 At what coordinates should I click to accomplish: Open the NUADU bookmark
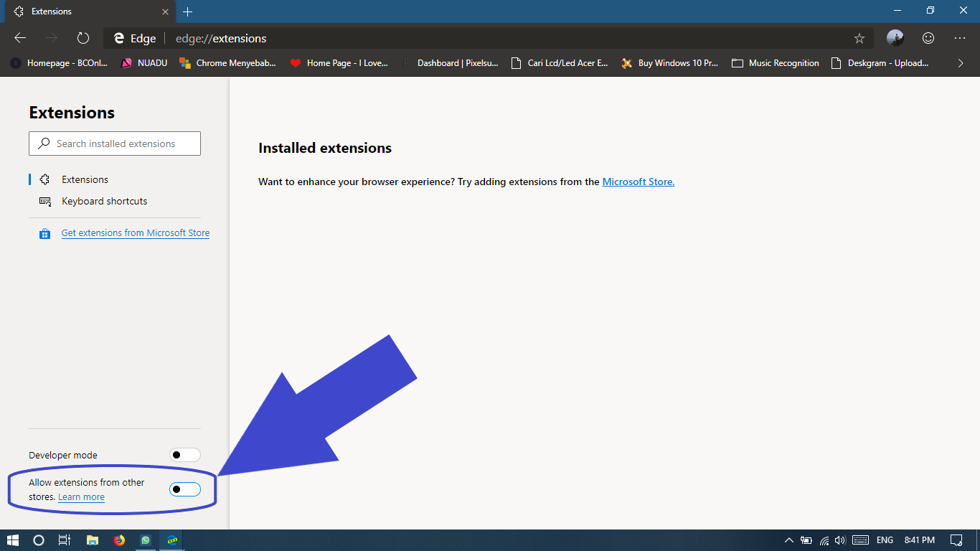144,63
